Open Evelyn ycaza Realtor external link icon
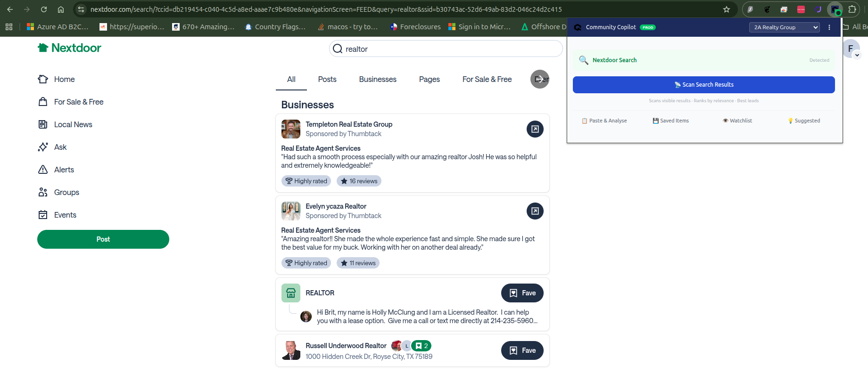 (x=535, y=211)
